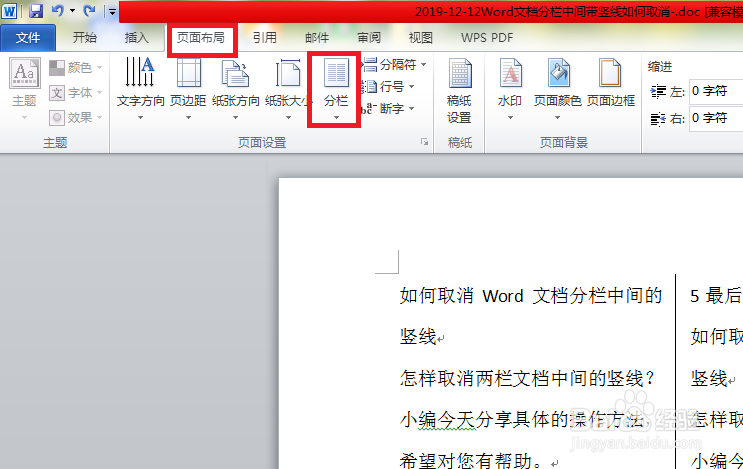Image resolution: width=743 pixels, height=469 pixels.
Task: Switch to the 视图 tab
Action: point(421,37)
